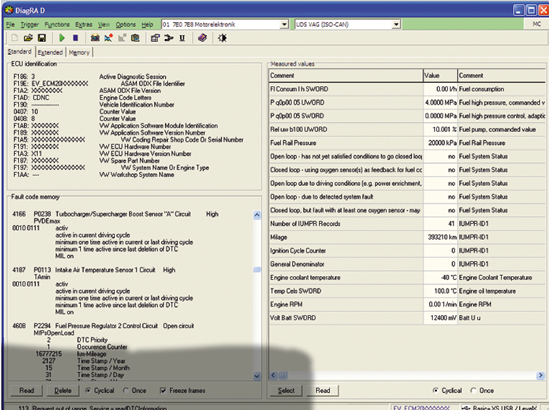
Task: Click the DiagRA D title bar icon
Action: point(8,10)
